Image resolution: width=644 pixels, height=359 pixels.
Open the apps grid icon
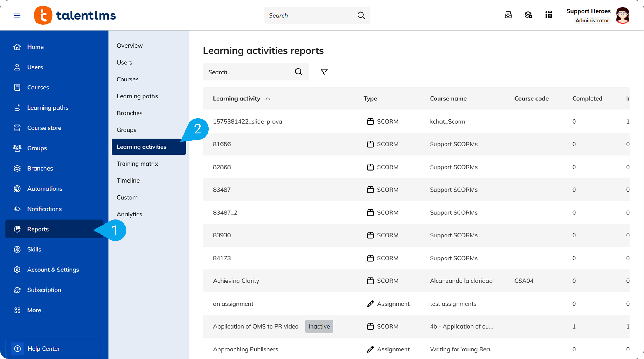point(549,15)
